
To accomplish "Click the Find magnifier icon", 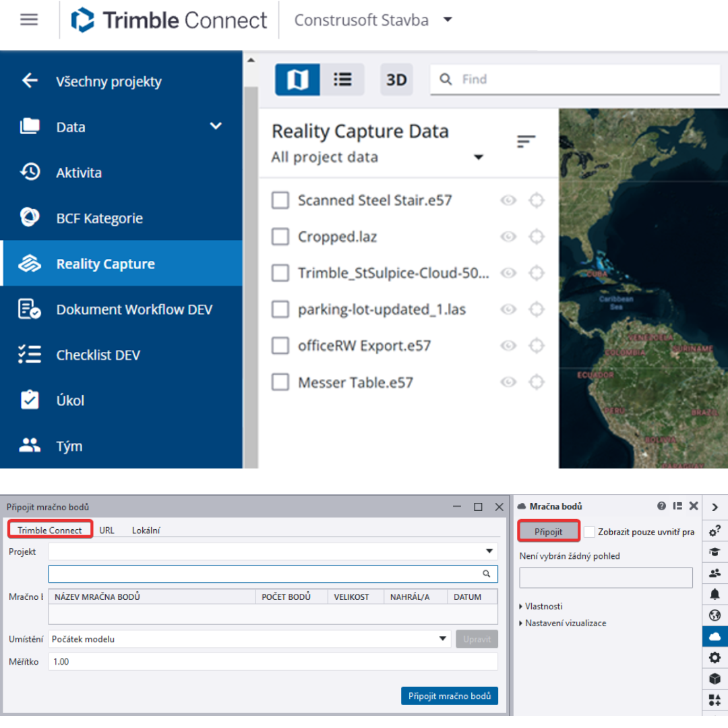I will point(446,80).
